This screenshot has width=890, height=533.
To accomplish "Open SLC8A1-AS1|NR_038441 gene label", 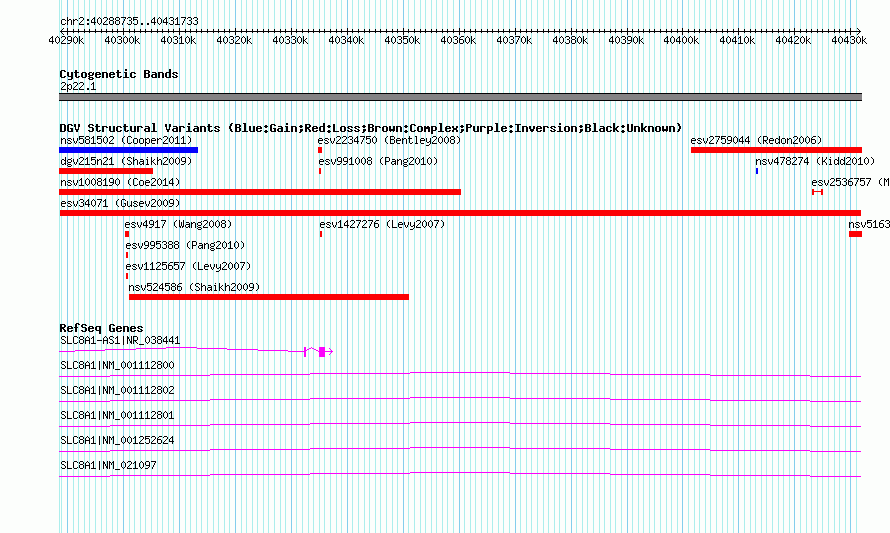I will [120, 341].
